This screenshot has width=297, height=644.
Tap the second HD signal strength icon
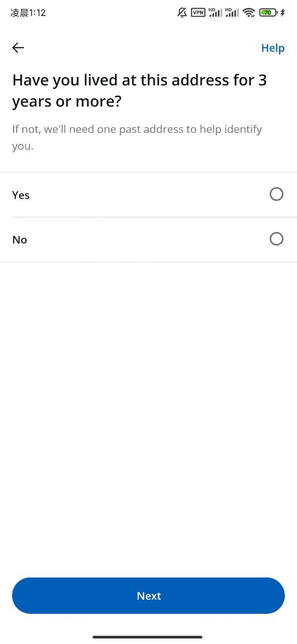[x=232, y=12]
